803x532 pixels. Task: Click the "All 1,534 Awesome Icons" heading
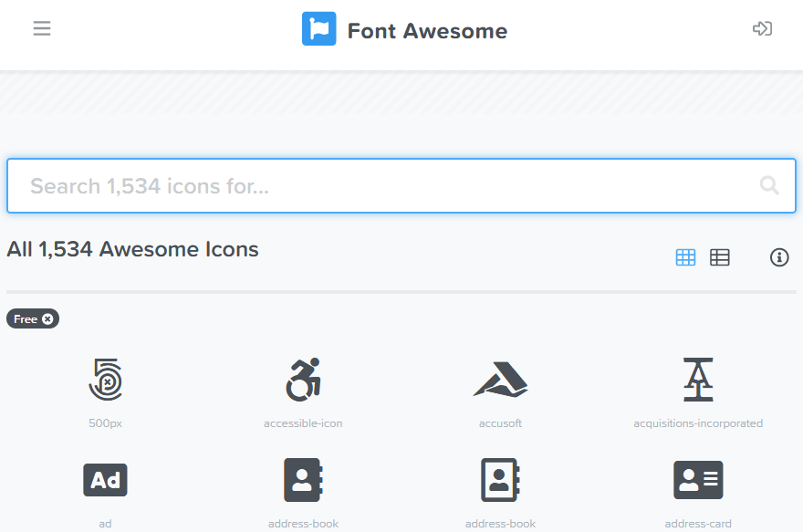point(132,249)
